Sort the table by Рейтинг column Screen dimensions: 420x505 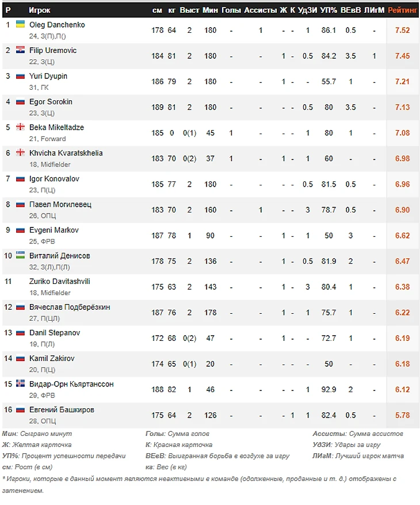pos(403,10)
